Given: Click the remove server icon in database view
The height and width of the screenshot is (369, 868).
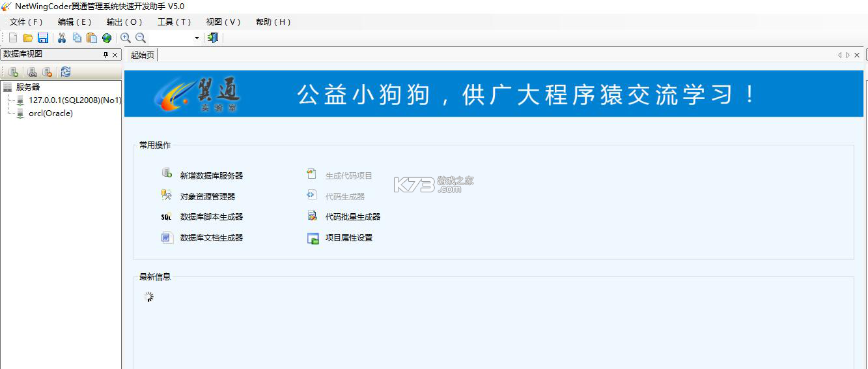Looking at the screenshot, I should click(x=47, y=72).
